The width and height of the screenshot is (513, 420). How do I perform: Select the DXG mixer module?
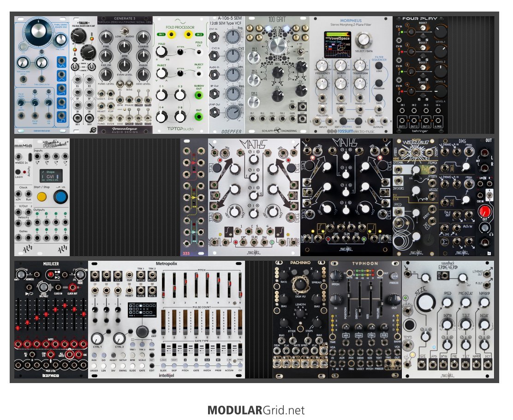[457, 198]
